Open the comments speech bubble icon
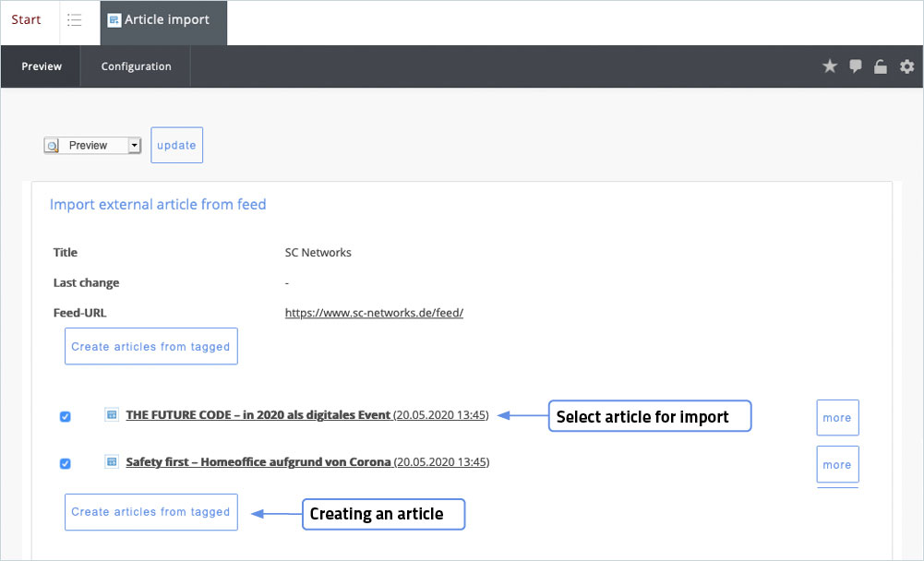 click(x=856, y=66)
